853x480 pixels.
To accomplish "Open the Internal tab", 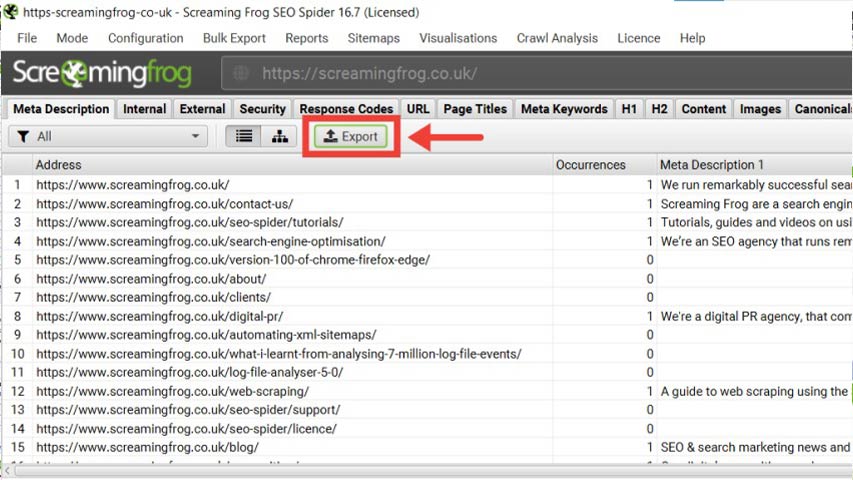I will pos(145,109).
